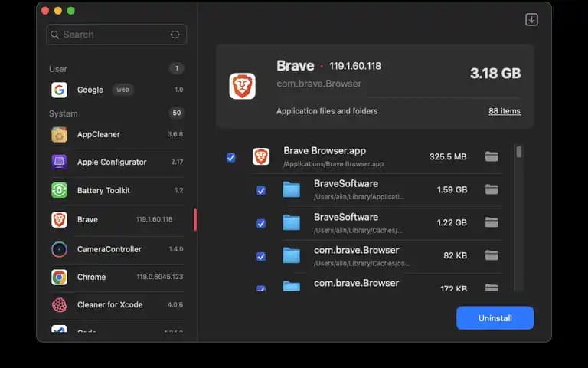Select Cleaner for Xcode in the list
The image size is (588, 368).
(116, 305)
